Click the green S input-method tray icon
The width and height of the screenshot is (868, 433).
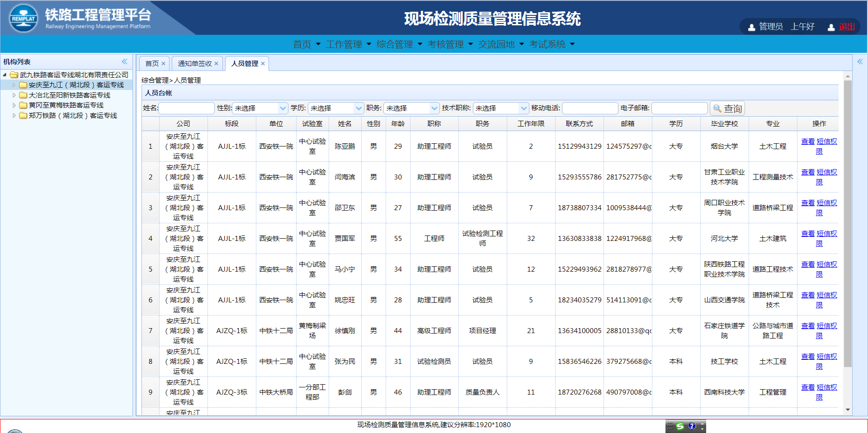coord(680,426)
